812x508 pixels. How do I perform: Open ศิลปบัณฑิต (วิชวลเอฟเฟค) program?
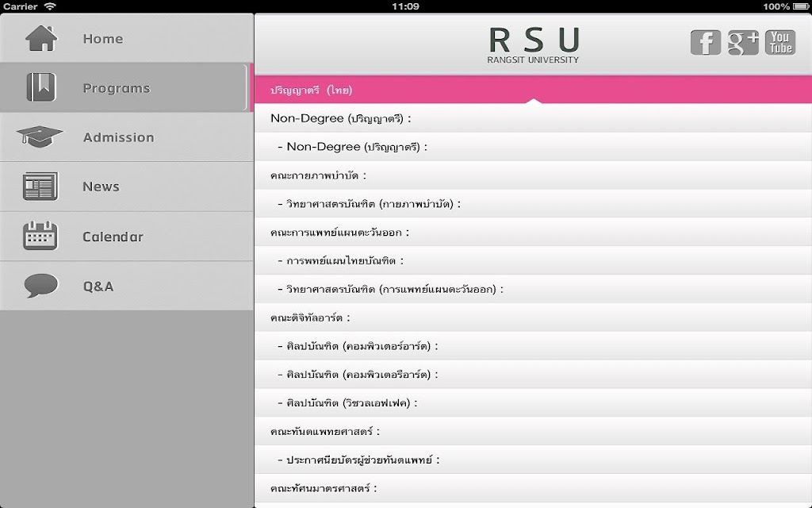pos(534,402)
